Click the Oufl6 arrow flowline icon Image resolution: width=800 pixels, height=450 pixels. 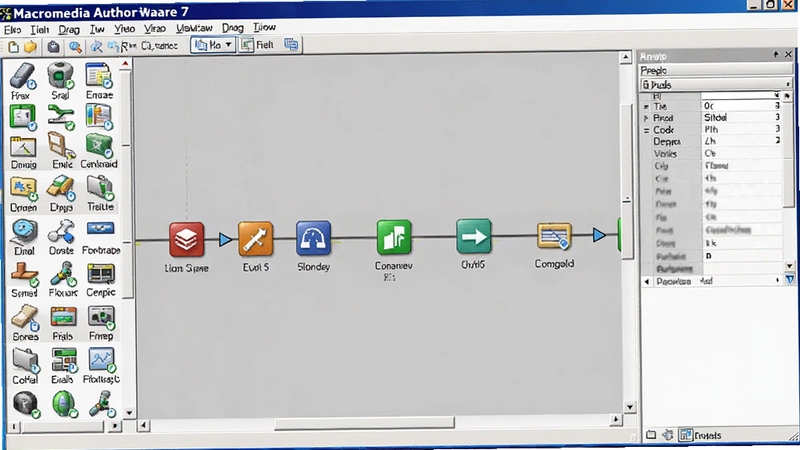[x=473, y=236]
